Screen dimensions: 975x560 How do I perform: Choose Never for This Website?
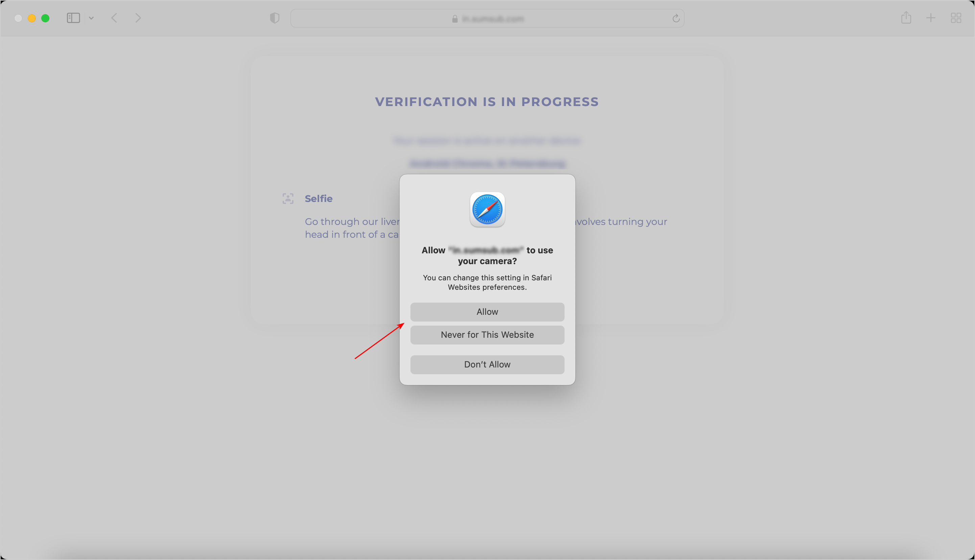point(487,335)
